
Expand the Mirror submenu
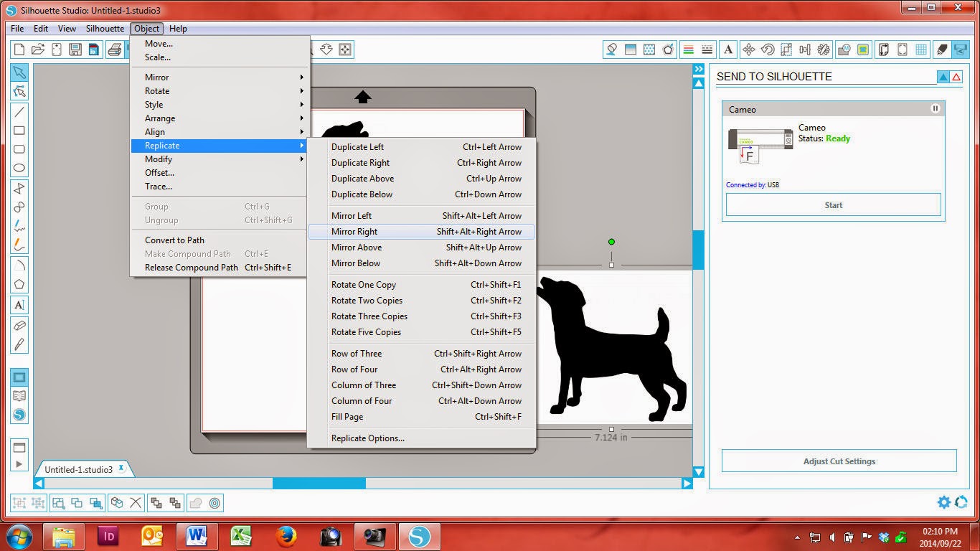(x=220, y=77)
